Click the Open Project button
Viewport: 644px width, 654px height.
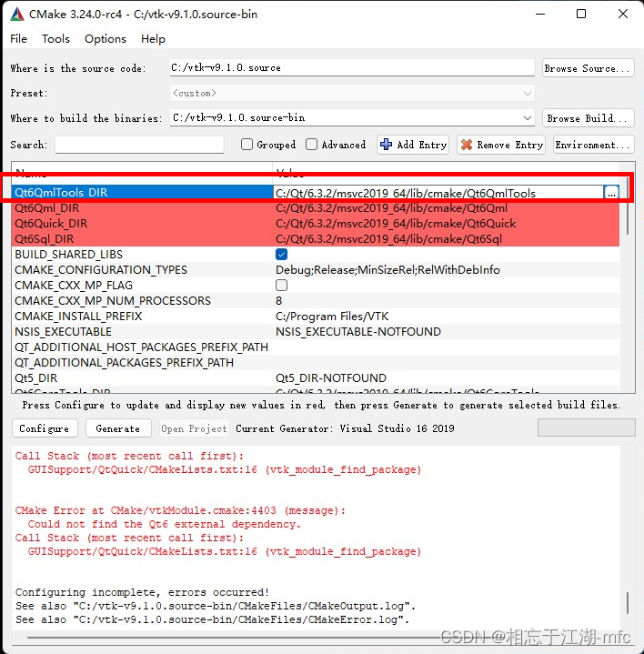click(195, 428)
